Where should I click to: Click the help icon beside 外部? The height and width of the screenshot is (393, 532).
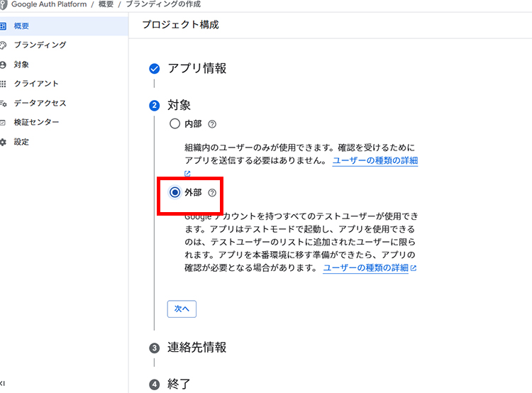click(x=212, y=192)
